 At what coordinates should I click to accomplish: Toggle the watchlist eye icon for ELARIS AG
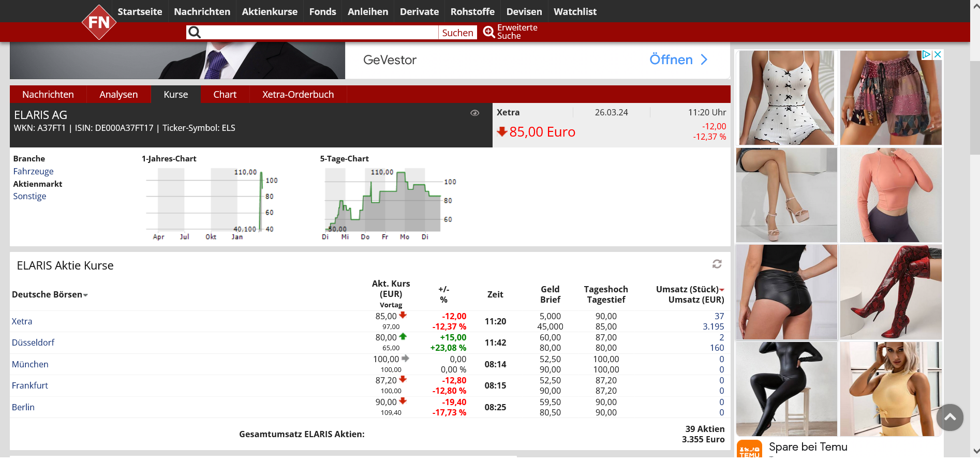[x=474, y=113]
